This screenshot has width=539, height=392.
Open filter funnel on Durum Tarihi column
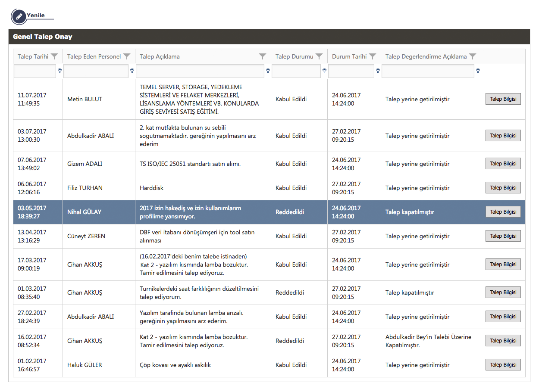click(373, 56)
